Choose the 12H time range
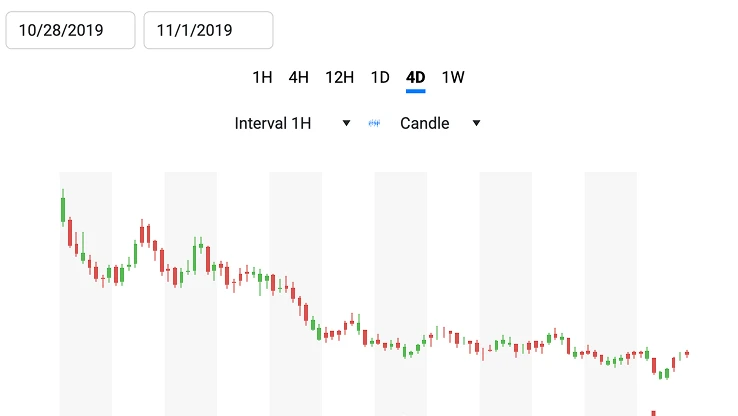 (340, 77)
